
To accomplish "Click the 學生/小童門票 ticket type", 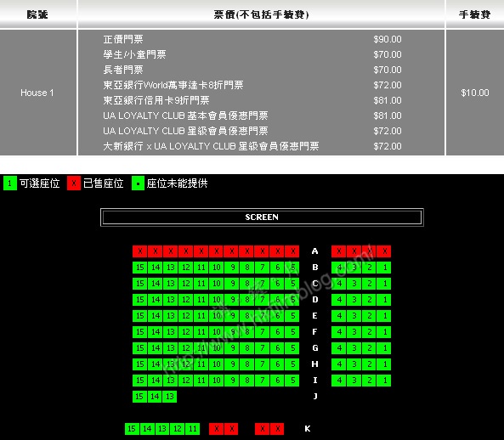I will (134, 54).
